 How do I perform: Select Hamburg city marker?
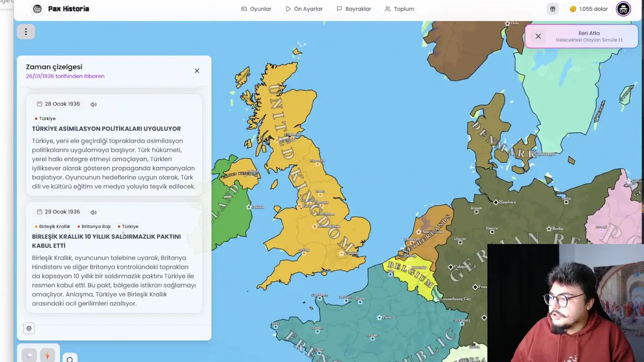tap(496, 202)
